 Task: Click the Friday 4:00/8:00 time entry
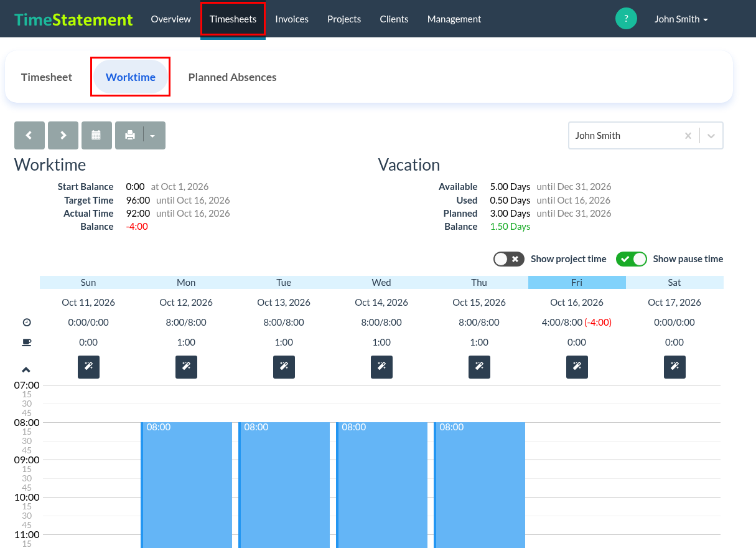coord(577,323)
